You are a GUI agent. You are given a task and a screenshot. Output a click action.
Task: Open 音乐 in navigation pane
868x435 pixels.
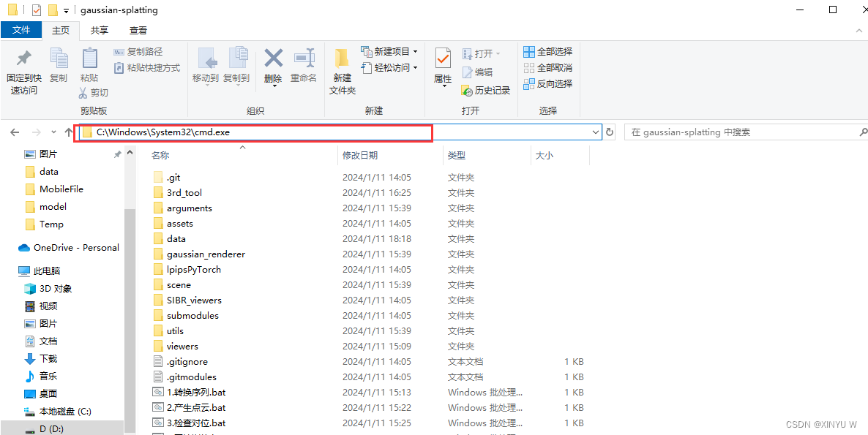click(40, 377)
